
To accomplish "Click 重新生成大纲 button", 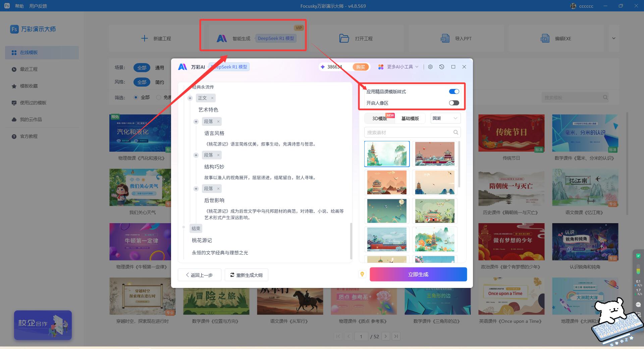I will (x=247, y=275).
